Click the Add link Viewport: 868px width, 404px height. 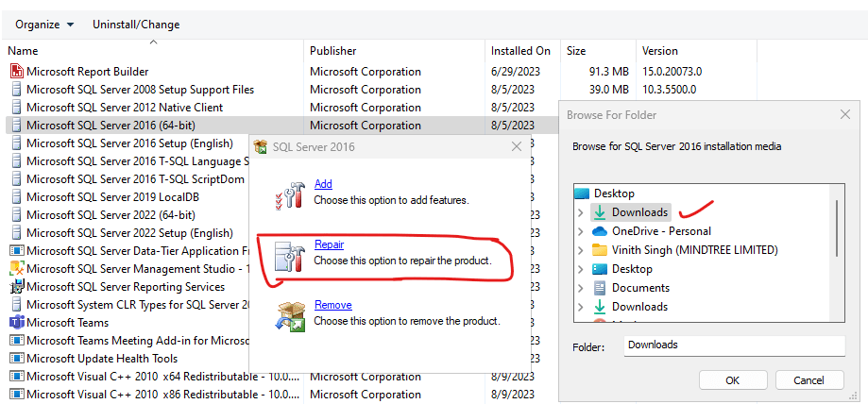click(323, 184)
